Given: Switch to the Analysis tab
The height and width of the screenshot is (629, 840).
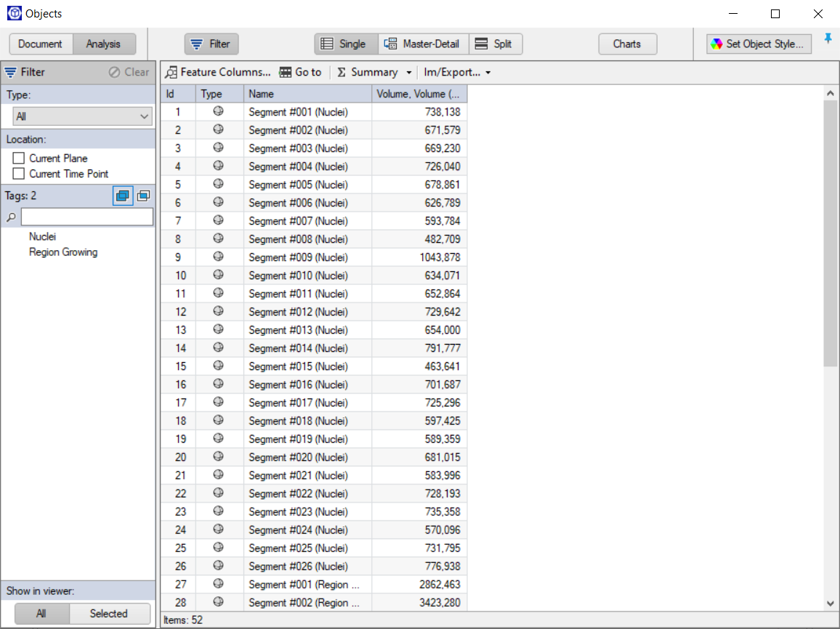Looking at the screenshot, I should [x=104, y=44].
